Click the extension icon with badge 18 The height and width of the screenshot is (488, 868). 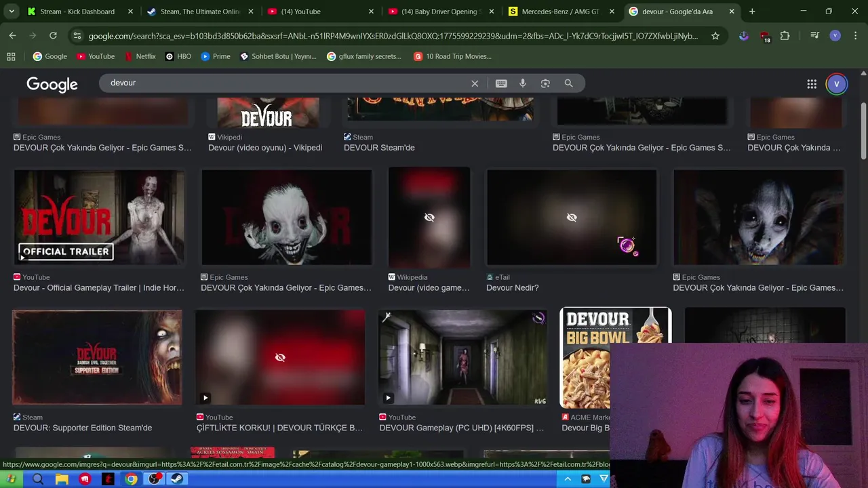tap(764, 37)
